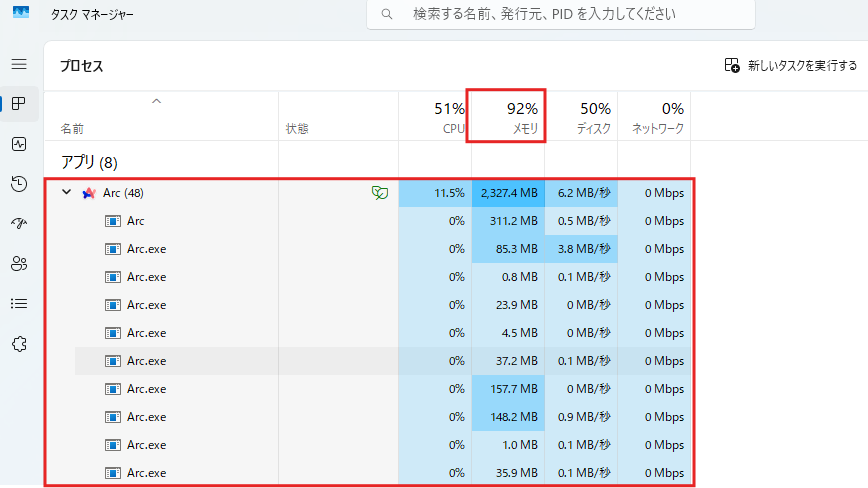Select the Arc.exe row using 1.0 MB

tap(370, 445)
